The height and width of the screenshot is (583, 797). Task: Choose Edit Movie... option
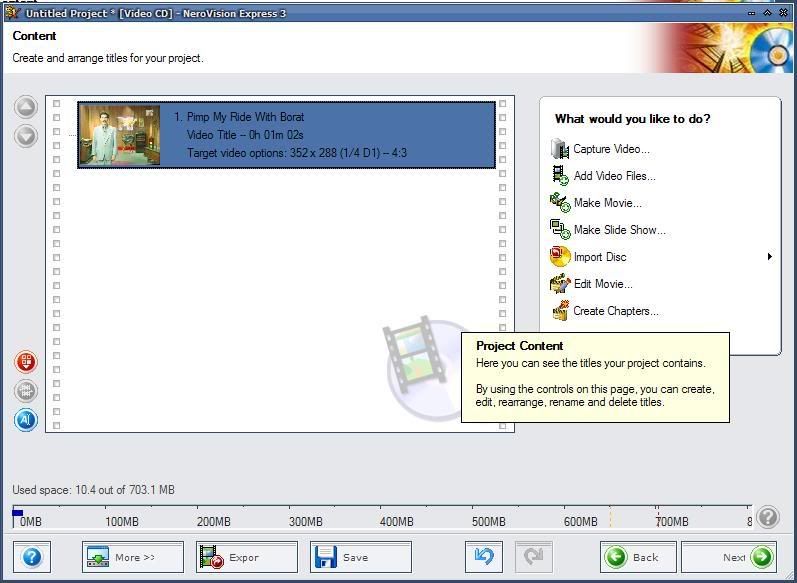coord(603,284)
